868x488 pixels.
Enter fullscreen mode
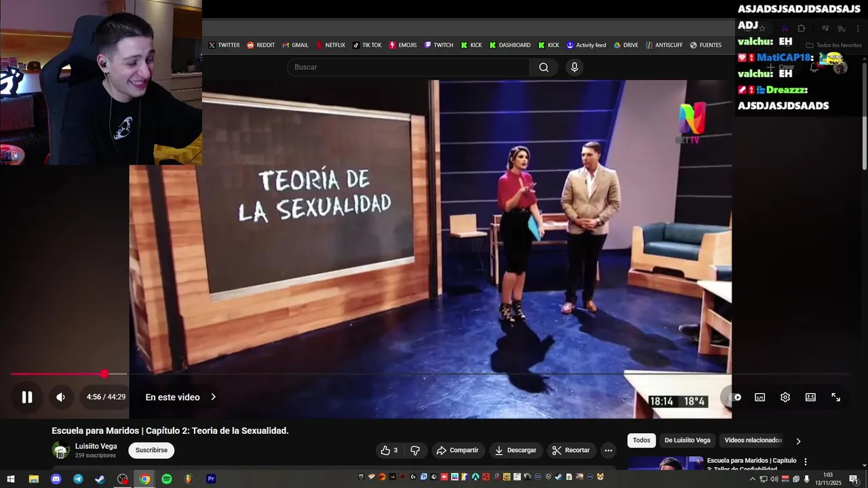click(836, 397)
